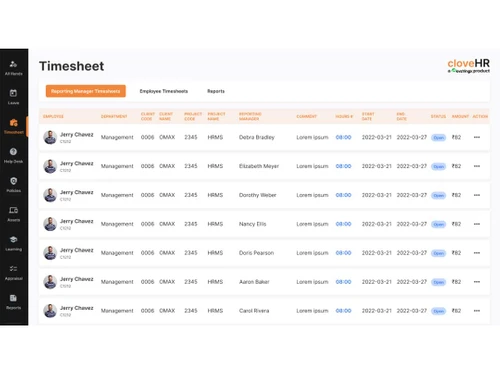The image size is (500, 375).
Task: Open action menu for Elizabeth Meyer row
Action: [477, 166]
